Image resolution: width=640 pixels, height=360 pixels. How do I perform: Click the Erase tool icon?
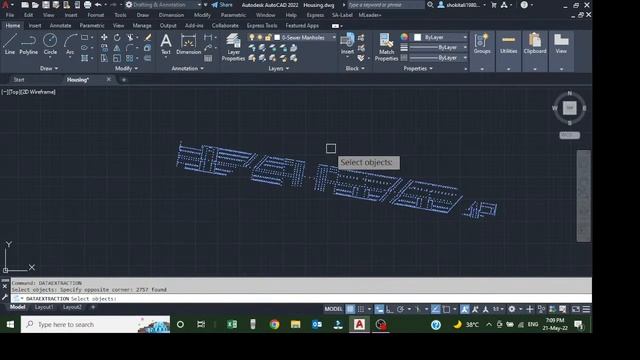[148, 38]
